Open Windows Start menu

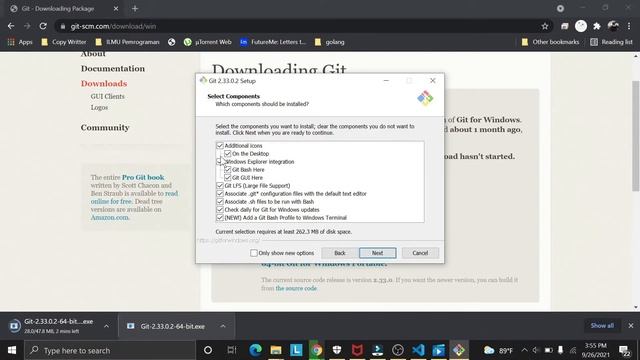(12, 350)
